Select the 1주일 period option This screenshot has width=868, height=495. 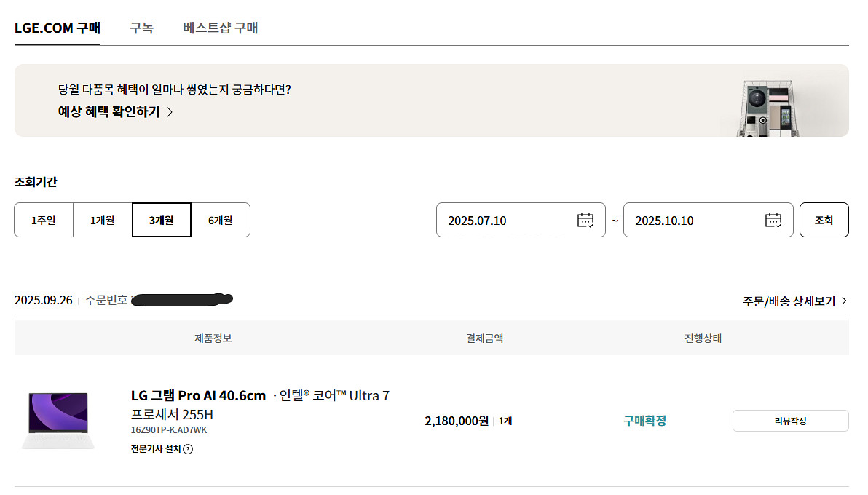pos(44,220)
